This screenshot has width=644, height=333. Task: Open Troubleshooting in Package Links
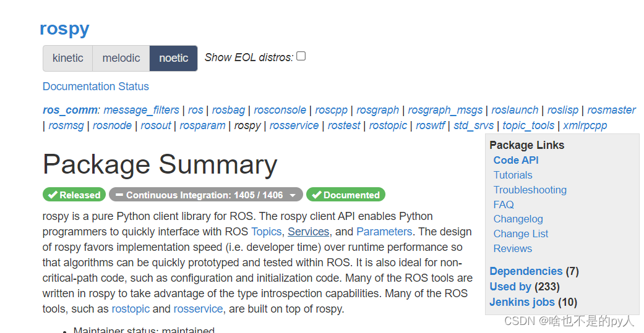point(530,190)
